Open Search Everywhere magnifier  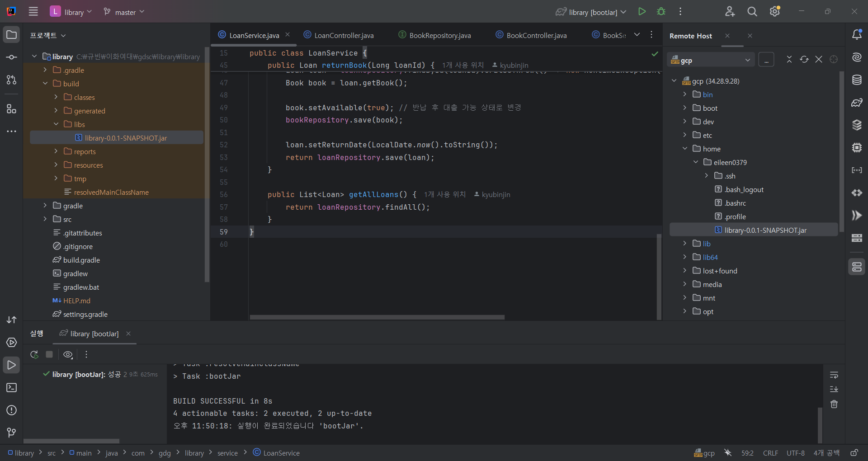tap(752, 12)
